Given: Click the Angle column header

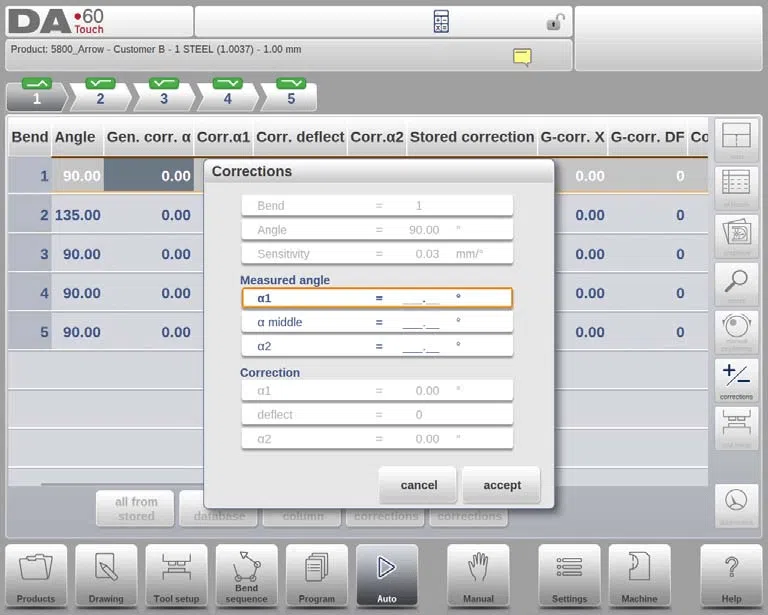Looking at the screenshot, I should [75, 137].
